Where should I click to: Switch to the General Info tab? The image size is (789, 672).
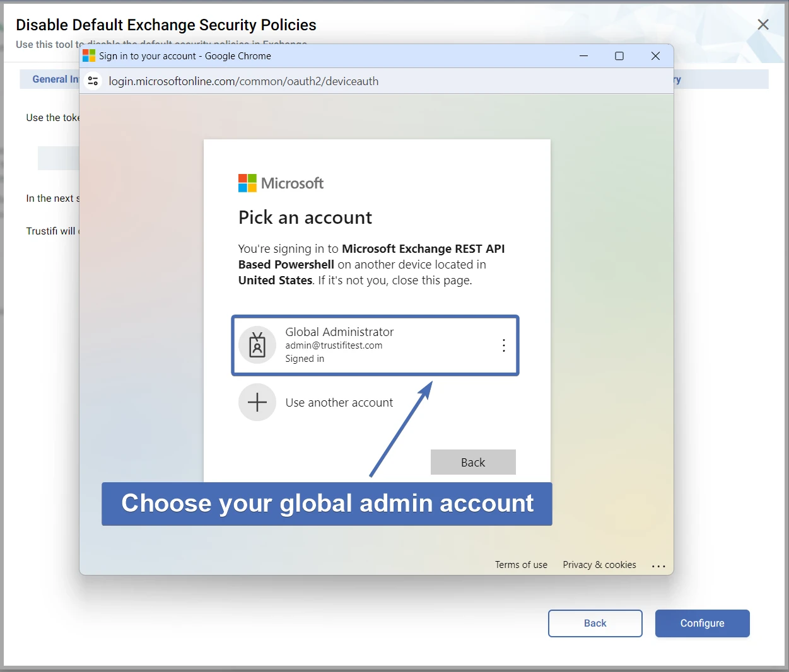click(x=55, y=79)
